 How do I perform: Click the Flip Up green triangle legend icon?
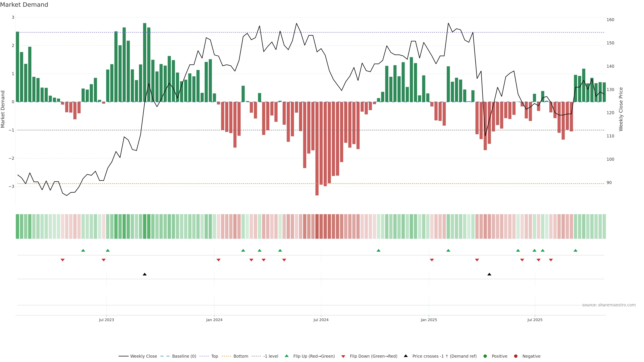coord(286,356)
